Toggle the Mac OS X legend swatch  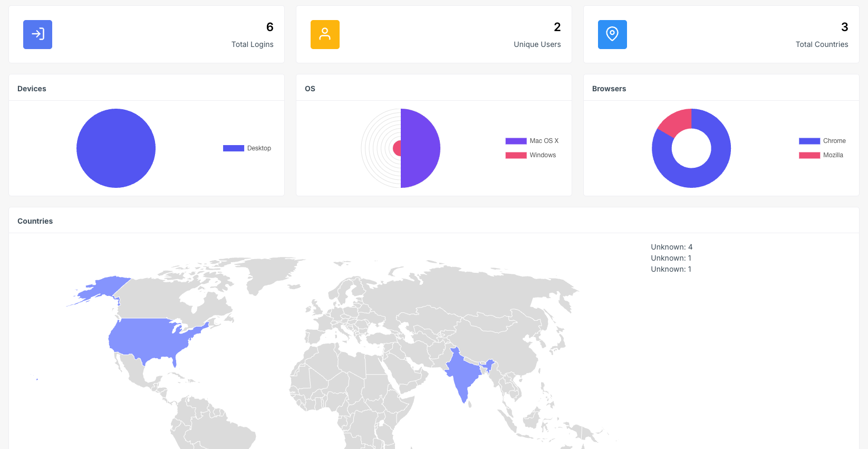click(516, 141)
